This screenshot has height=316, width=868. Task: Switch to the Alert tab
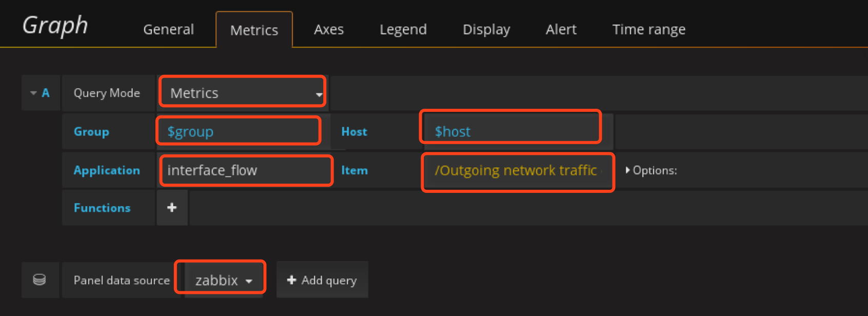click(561, 30)
